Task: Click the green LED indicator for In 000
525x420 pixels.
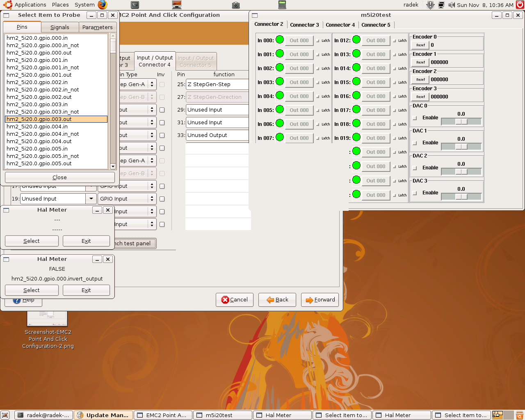Action: point(280,40)
